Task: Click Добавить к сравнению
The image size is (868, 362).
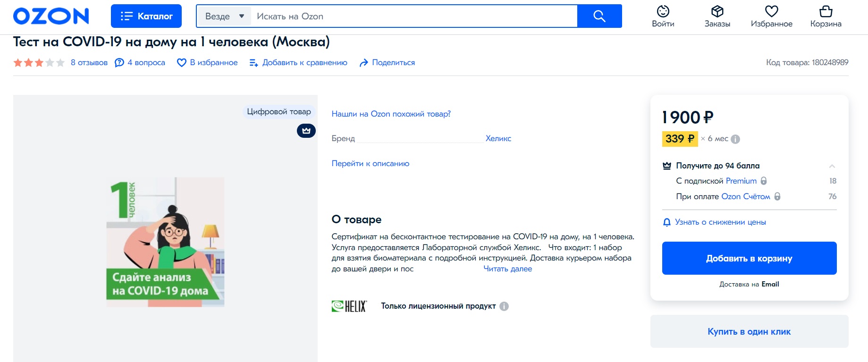Action: (298, 63)
